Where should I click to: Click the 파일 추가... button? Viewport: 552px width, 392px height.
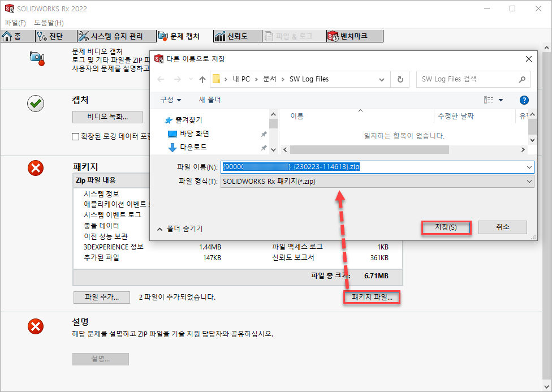102,298
